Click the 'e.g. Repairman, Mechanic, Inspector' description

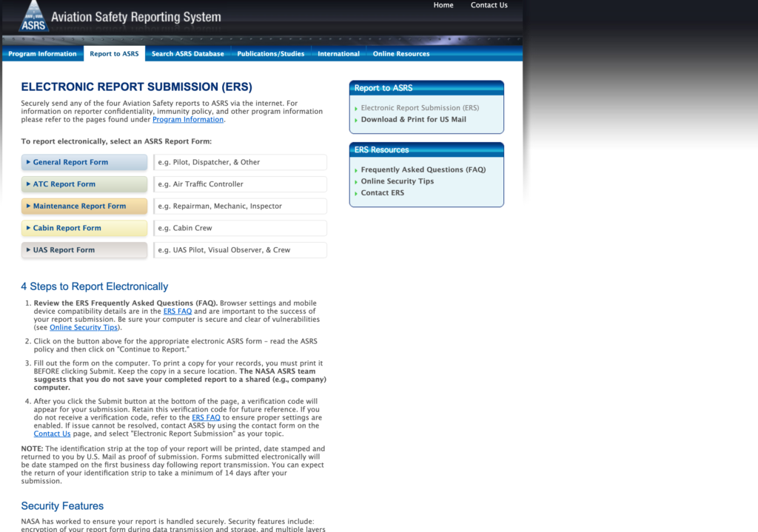tap(241, 206)
